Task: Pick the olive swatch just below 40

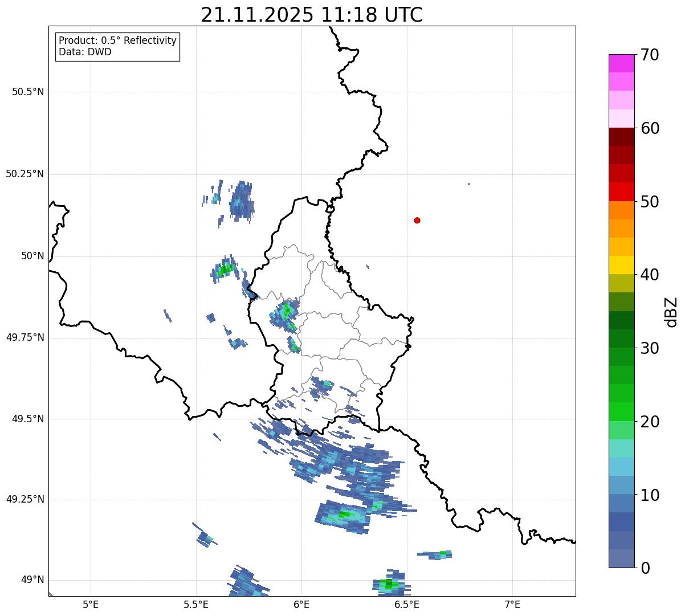Action: (621, 284)
